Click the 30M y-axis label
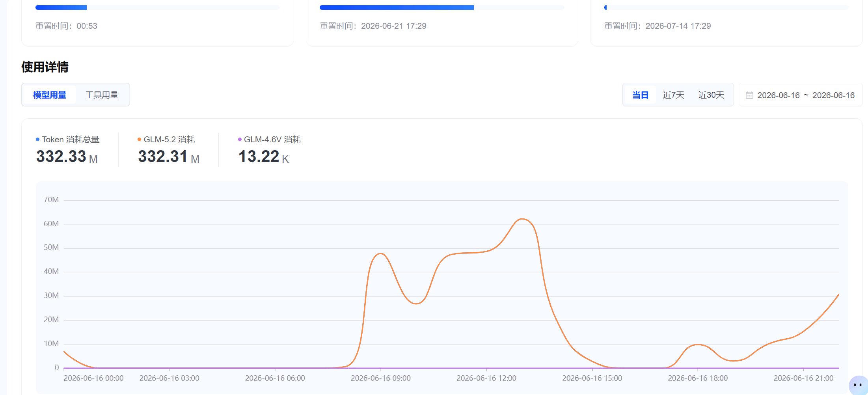Screen dimensions: 868x395 click(51, 296)
